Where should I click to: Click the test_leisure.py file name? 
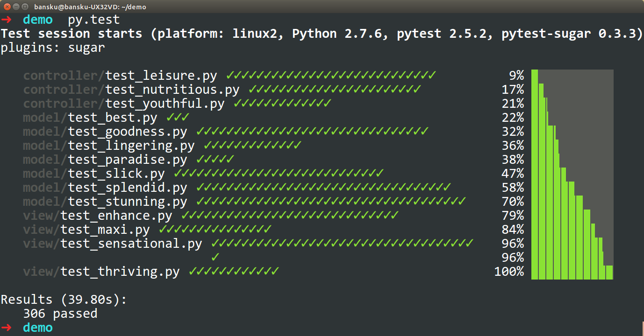tap(161, 76)
